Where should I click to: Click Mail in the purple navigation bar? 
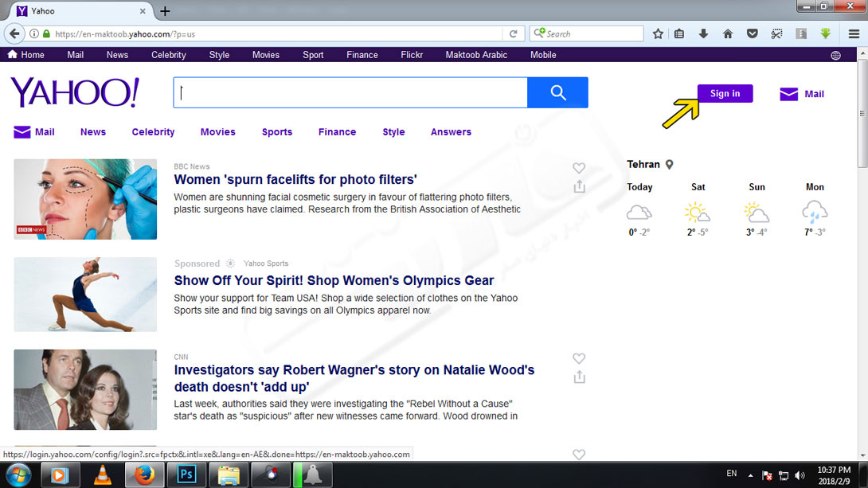[76, 55]
